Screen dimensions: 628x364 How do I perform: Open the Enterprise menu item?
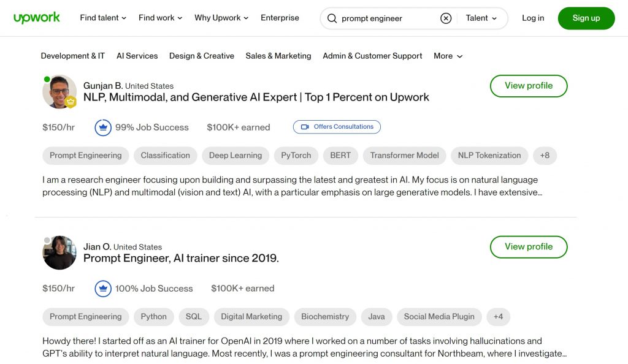click(x=280, y=18)
